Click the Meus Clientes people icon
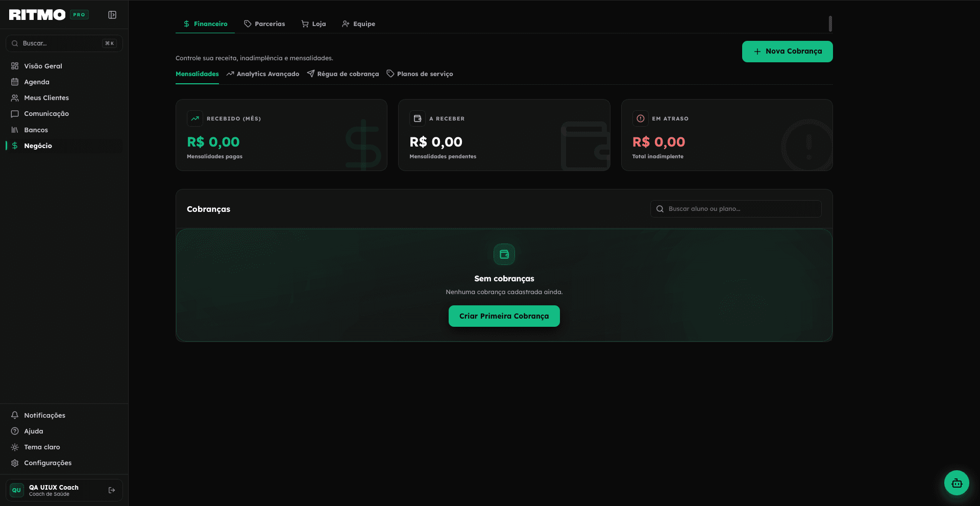The width and height of the screenshot is (980, 506). click(15, 98)
